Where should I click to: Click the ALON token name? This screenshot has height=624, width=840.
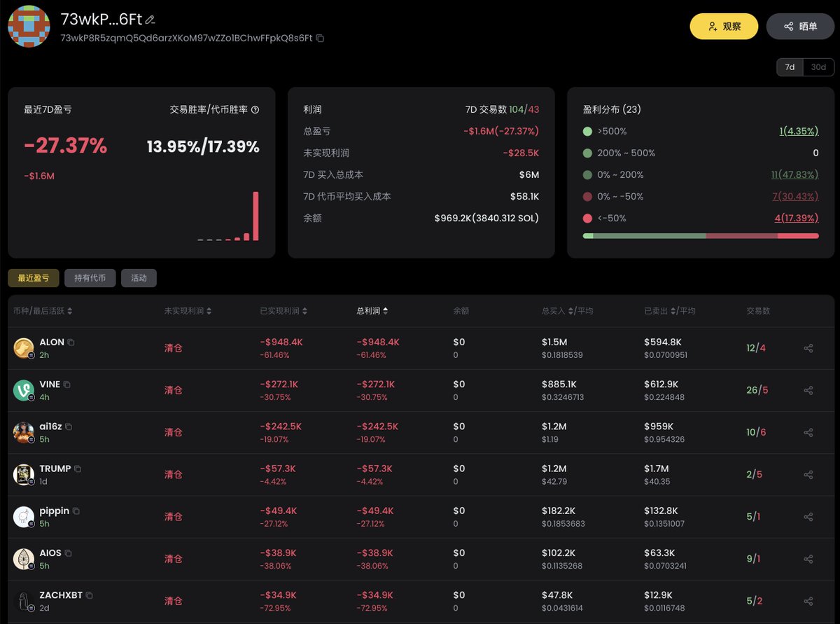[52, 342]
